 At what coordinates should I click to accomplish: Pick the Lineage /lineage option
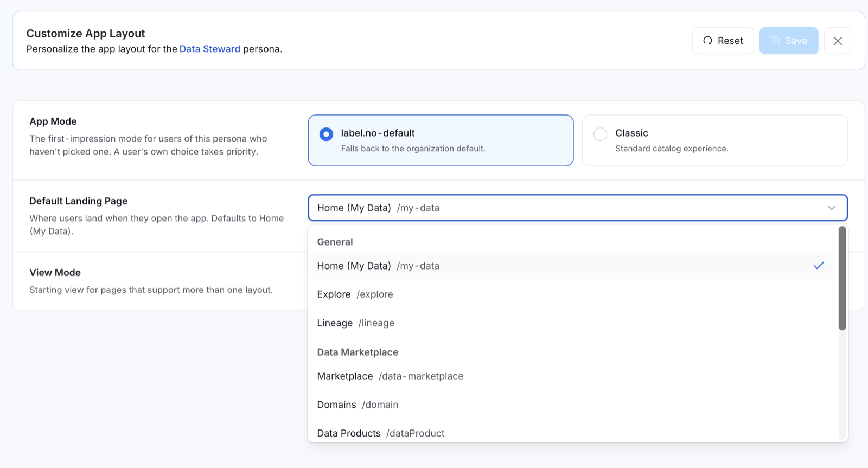pyautogui.click(x=572, y=323)
